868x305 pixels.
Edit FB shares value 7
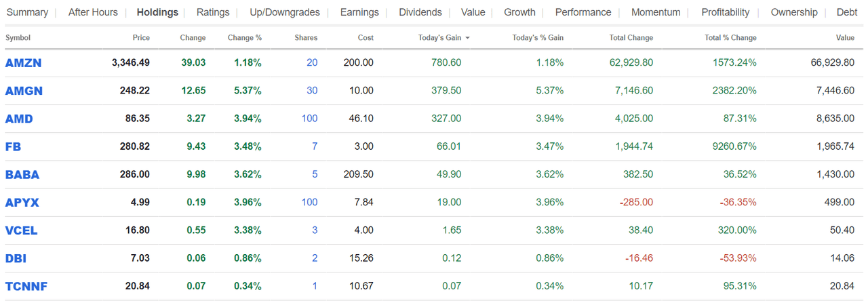(315, 146)
